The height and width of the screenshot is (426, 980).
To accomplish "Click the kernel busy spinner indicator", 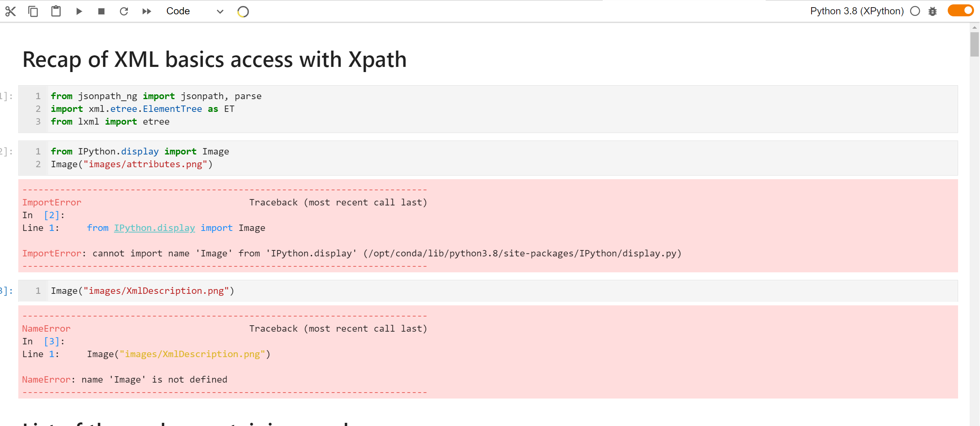I will 243,11.
